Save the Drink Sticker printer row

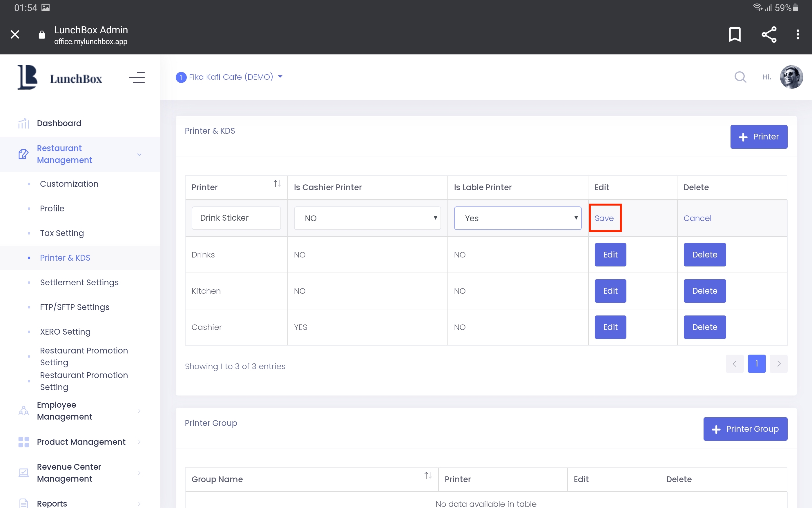[604, 218]
